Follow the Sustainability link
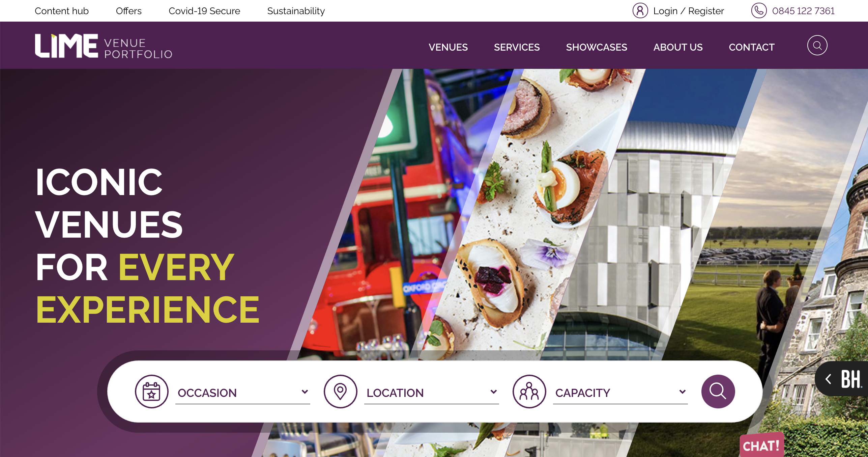The image size is (868, 457). pos(296,11)
